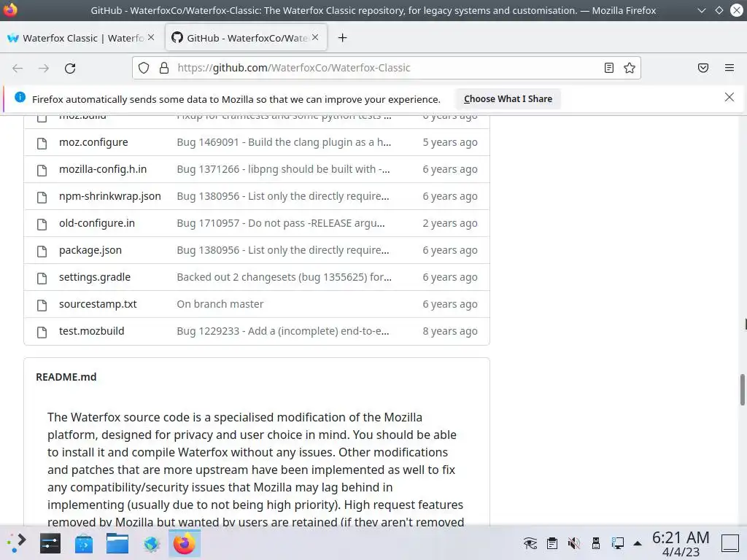Open commit 'Bug 1371266 - libpng should be built'
Screen dimensions: 747x560
pyautogui.click(x=284, y=169)
